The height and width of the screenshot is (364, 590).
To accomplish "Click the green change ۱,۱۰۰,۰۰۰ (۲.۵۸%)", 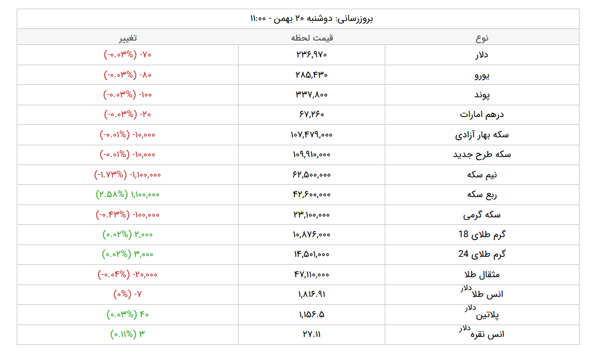I will pos(128,195).
